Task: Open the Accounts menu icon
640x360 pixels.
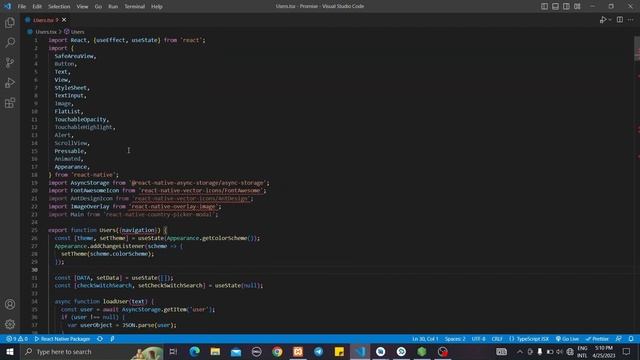Action: point(10,304)
